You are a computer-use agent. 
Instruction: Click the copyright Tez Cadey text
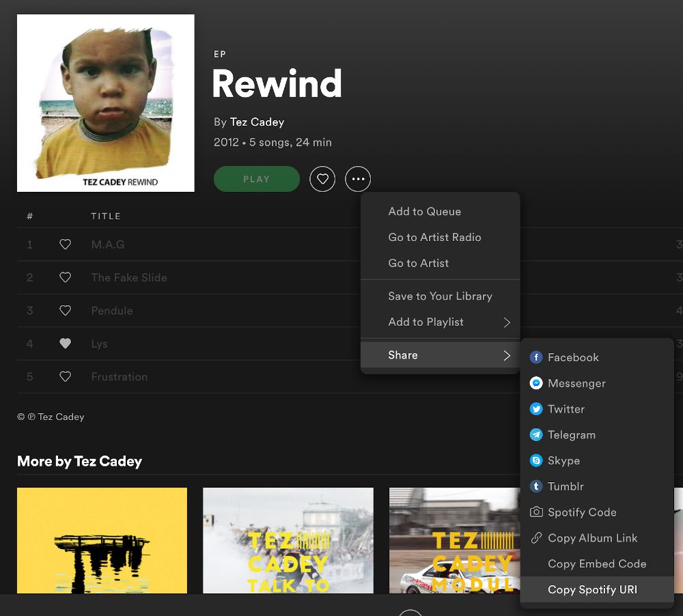[x=51, y=417]
